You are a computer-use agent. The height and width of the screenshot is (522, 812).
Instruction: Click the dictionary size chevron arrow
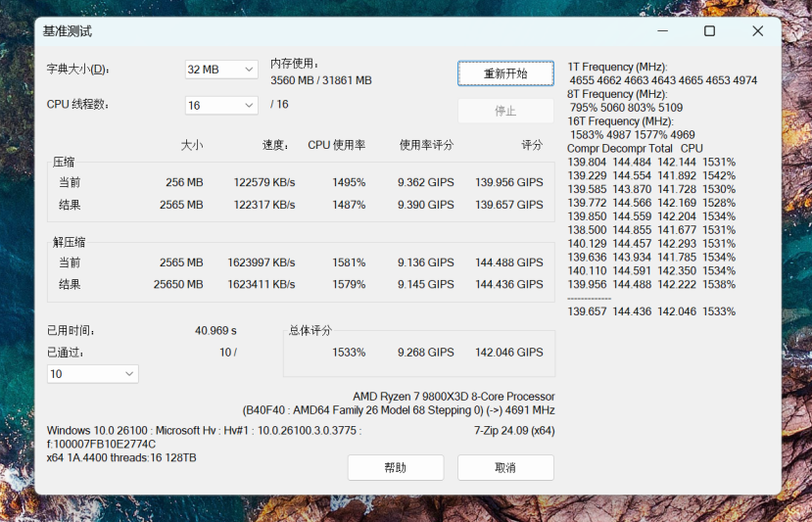[x=249, y=70]
